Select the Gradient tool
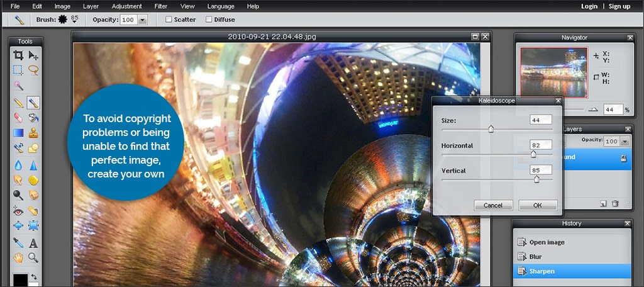This screenshot has width=644, height=287. pos(18,133)
